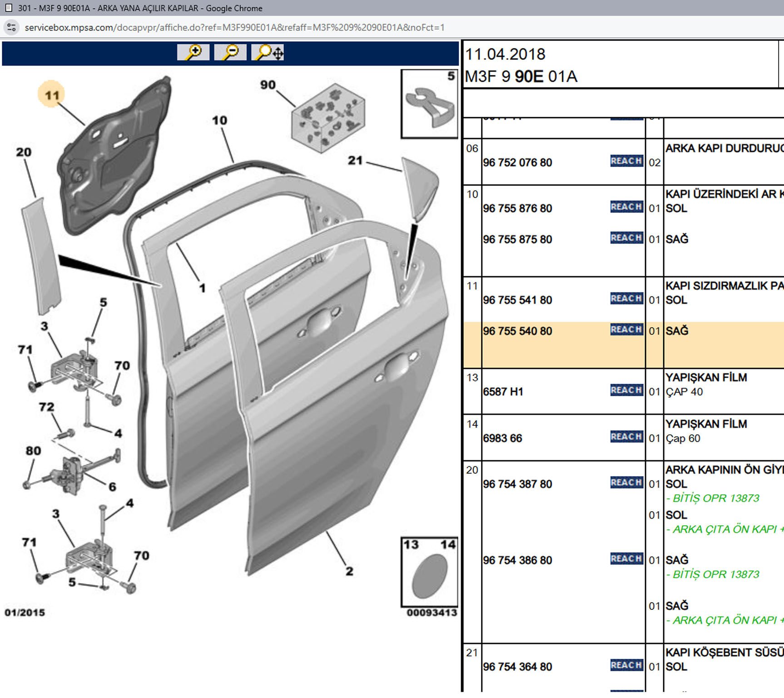Select part number 96 755 540 80
This screenshot has height=698, width=784.
tap(517, 331)
